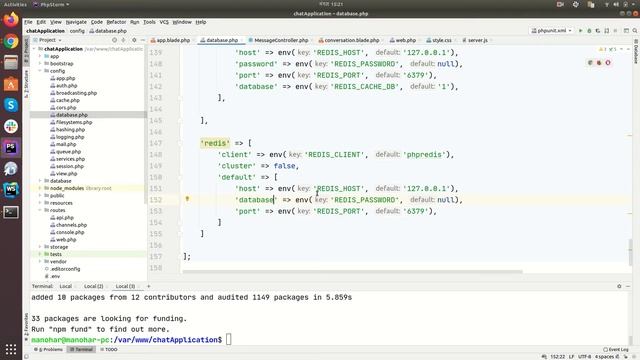Hide the Project tool window

tap(142, 40)
